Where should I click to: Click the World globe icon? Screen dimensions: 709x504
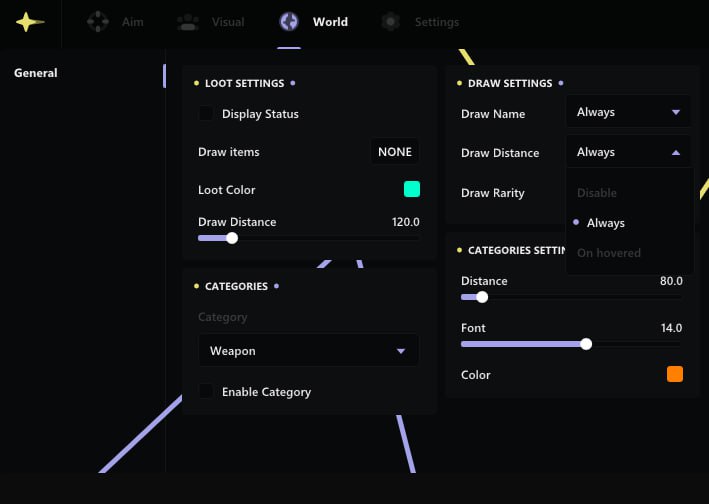pyautogui.click(x=289, y=22)
